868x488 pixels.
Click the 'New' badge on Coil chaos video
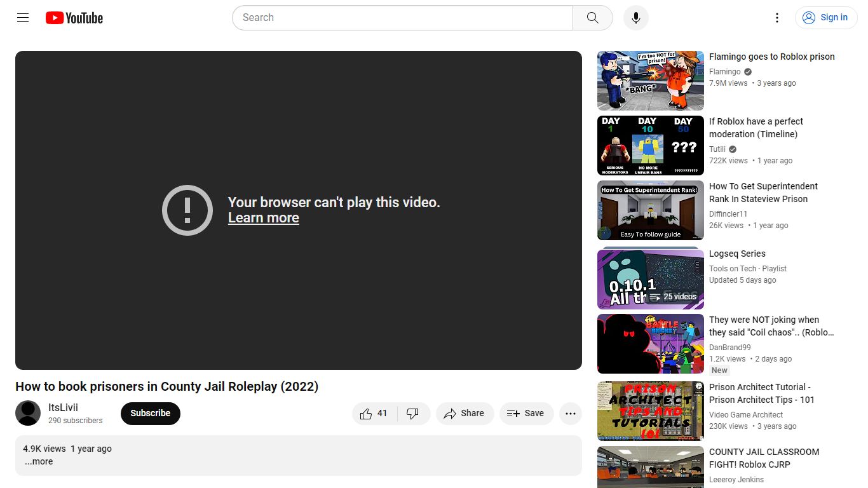719,370
